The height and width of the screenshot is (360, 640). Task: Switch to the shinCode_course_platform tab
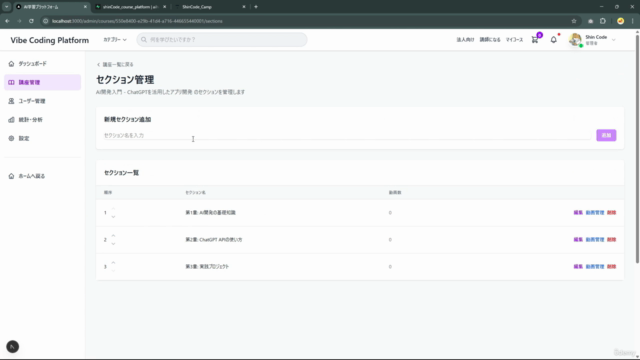131,7
